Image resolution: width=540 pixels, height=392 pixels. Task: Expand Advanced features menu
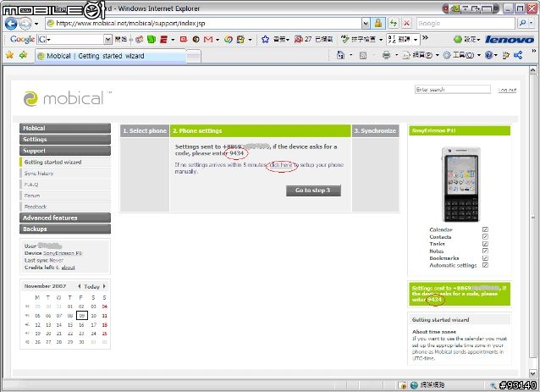click(65, 218)
